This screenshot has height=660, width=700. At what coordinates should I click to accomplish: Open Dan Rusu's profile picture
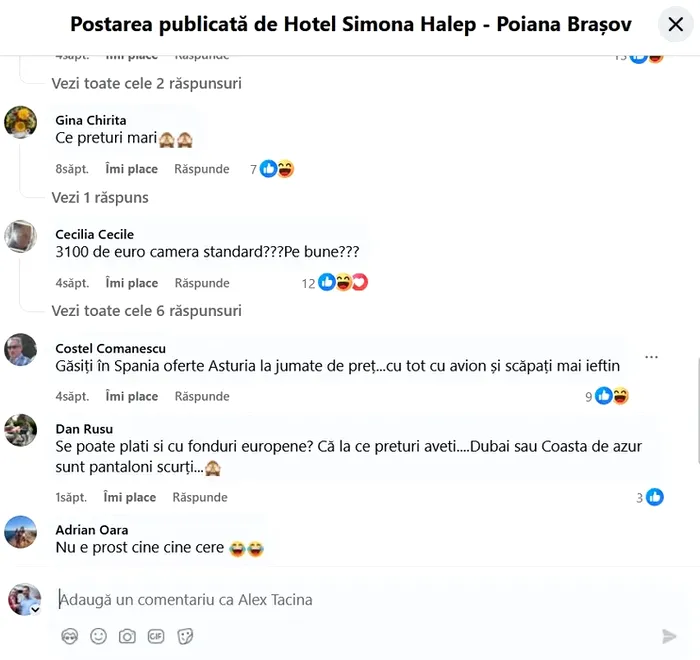(x=21, y=430)
